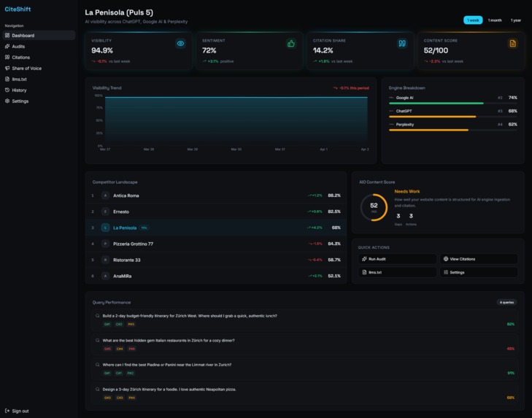The width and height of the screenshot is (532, 418).
Task: Click the 4 queries badge
Action: point(506,302)
